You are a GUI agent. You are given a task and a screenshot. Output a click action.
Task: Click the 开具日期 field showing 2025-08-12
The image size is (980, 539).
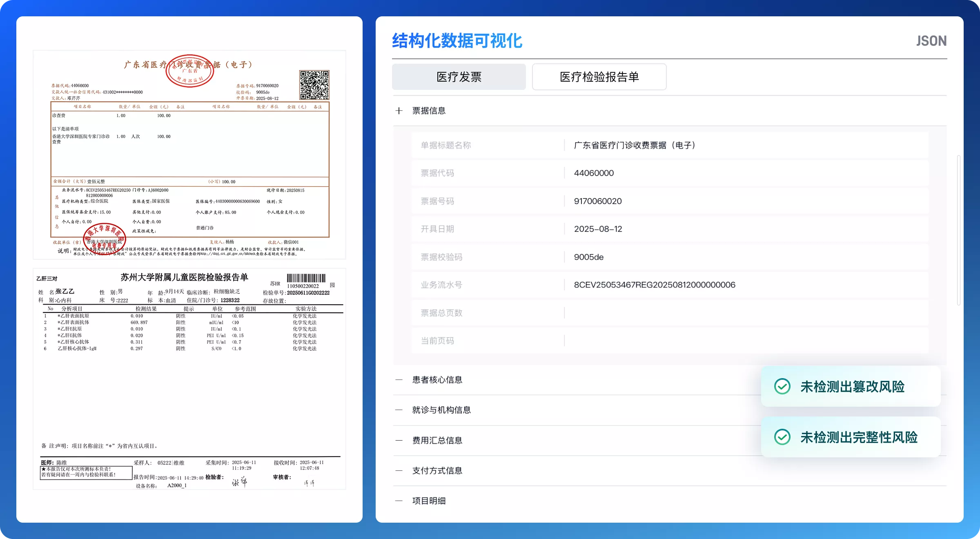tap(598, 229)
